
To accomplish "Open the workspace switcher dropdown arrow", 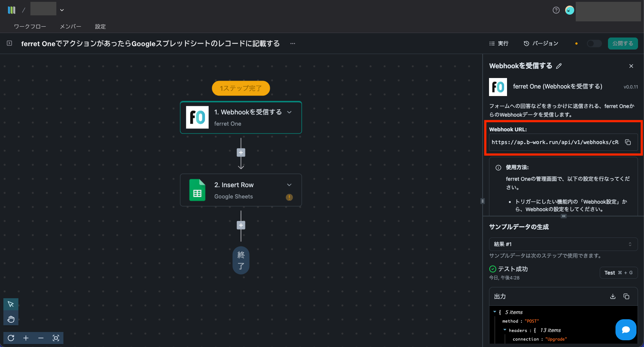I will coord(62,10).
